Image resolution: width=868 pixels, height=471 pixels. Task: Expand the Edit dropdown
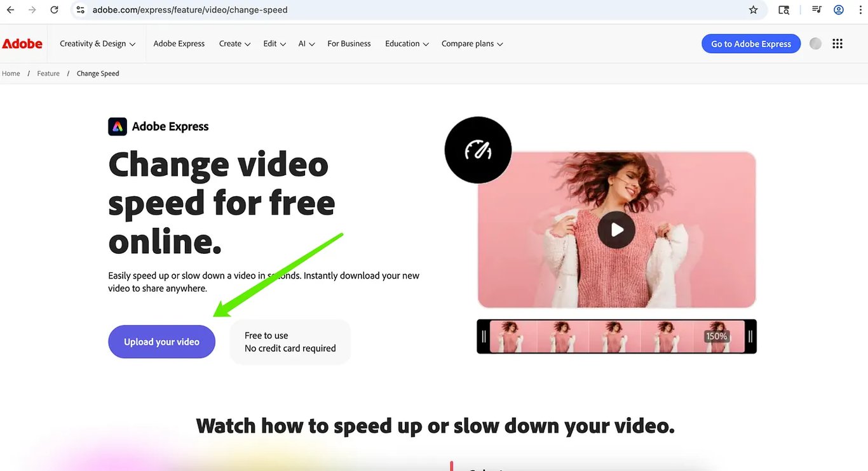point(275,44)
